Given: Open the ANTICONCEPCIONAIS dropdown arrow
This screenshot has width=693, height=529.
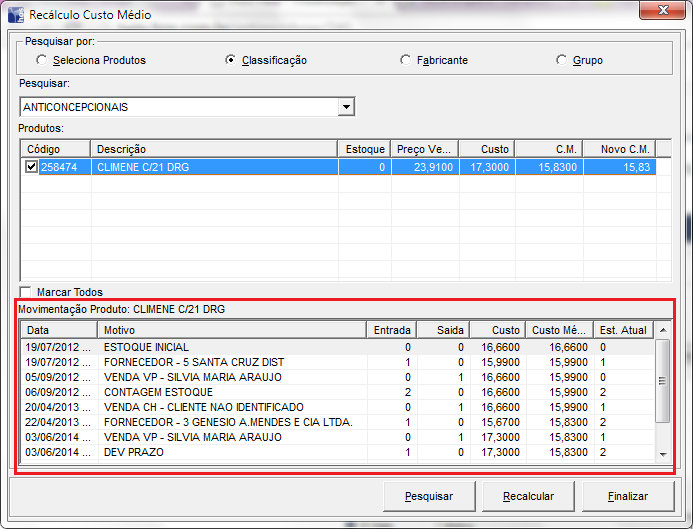Looking at the screenshot, I should 346,107.
